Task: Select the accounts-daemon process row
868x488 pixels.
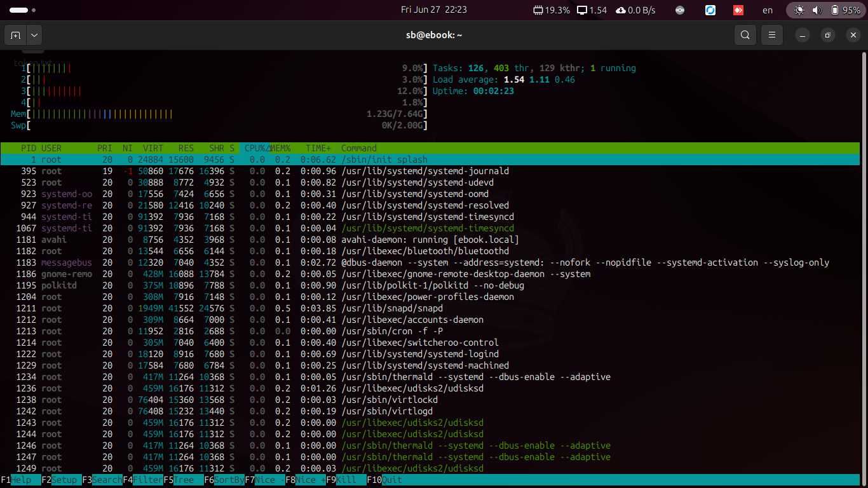Action: click(x=430, y=320)
